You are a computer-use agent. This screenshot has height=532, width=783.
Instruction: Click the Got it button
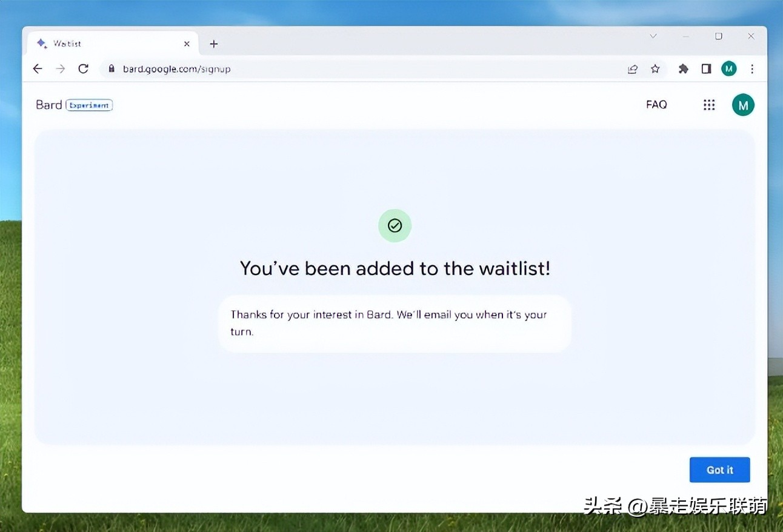click(x=719, y=470)
